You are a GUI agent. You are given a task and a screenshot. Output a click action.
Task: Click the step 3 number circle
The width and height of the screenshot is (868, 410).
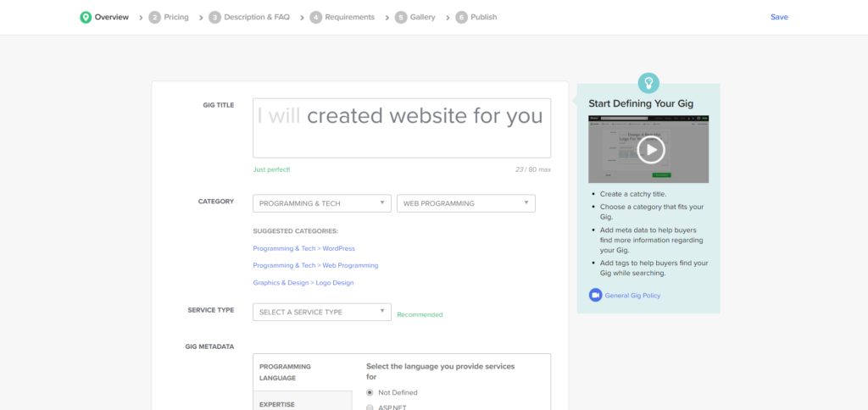214,17
